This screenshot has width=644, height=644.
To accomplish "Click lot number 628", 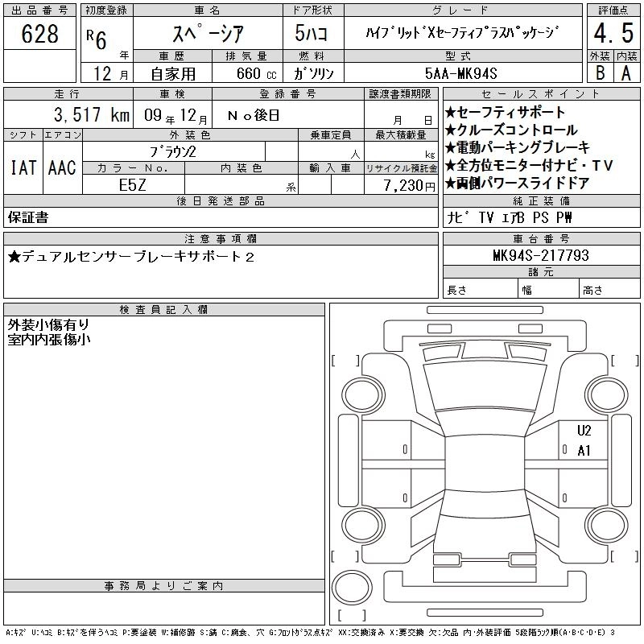I will 39,33.
